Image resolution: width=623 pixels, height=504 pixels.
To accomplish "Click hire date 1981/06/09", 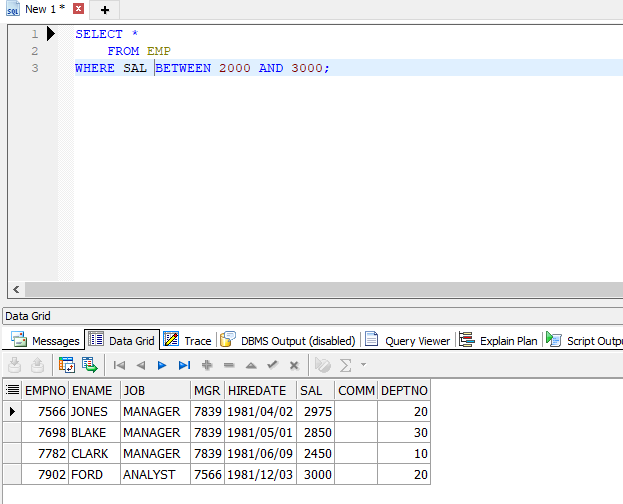I will pos(261,454).
